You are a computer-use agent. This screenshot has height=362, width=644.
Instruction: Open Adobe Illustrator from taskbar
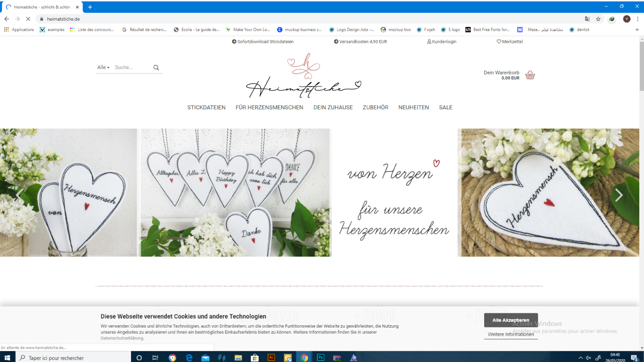coord(271,358)
